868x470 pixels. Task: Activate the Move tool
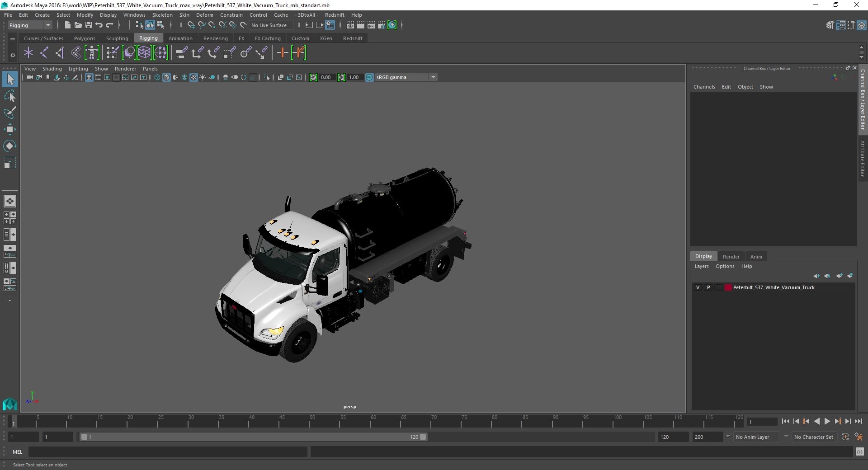coord(10,129)
